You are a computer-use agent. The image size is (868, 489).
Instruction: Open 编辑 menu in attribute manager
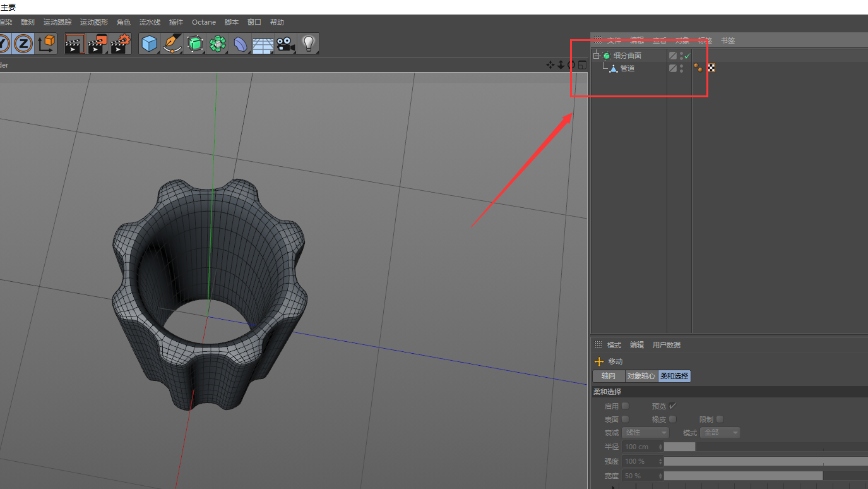coord(637,345)
